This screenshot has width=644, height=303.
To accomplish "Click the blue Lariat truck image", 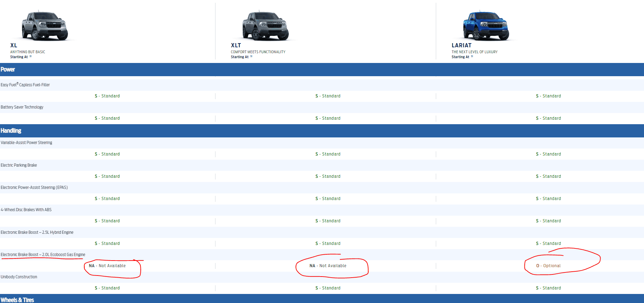I will (x=486, y=25).
